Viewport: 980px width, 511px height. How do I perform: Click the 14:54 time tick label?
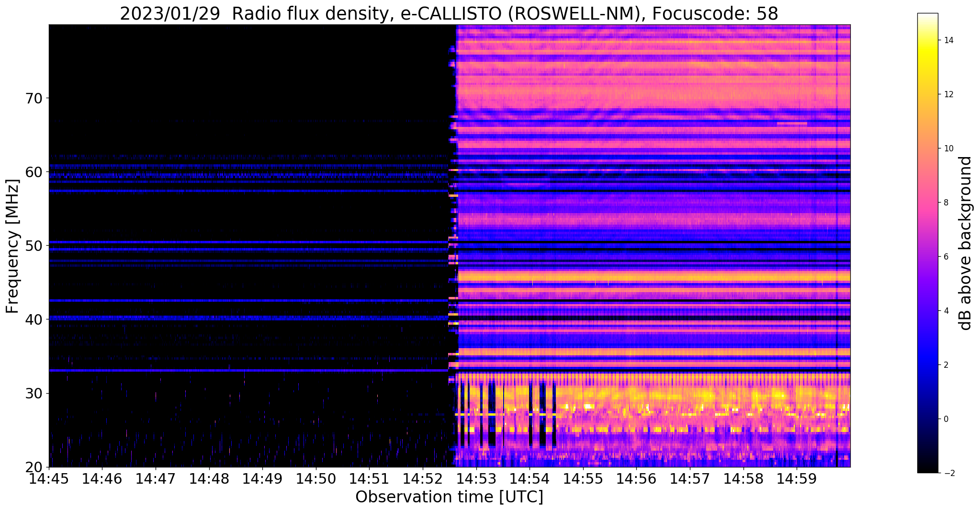(x=529, y=478)
